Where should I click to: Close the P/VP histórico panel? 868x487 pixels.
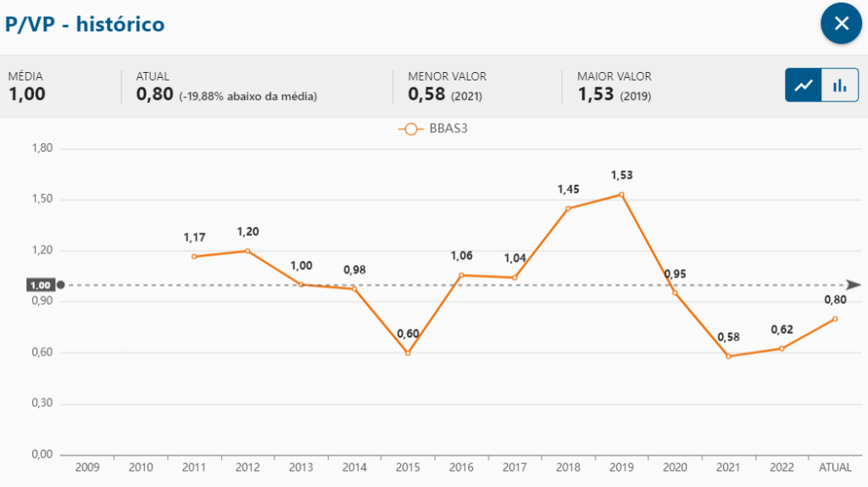pos(841,24)
